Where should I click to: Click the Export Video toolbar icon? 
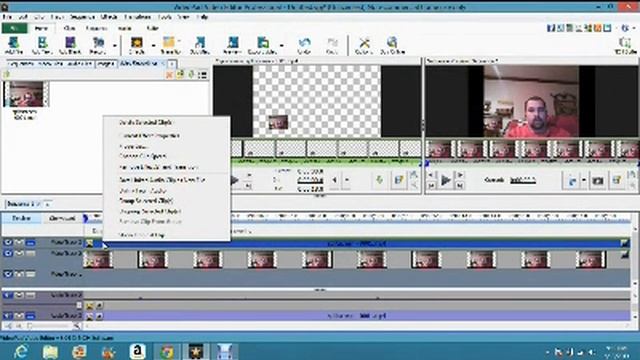click(x=262, y=45)
